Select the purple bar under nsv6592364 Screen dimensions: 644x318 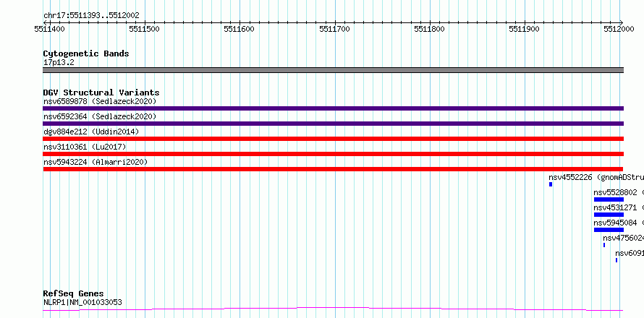point(333,124)
